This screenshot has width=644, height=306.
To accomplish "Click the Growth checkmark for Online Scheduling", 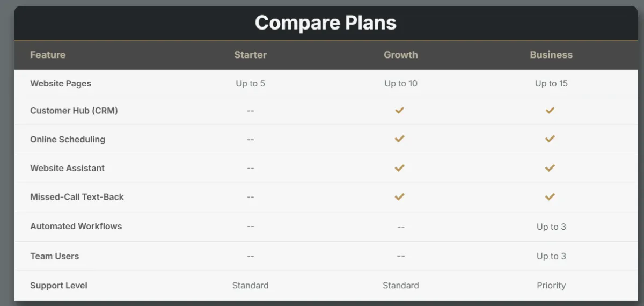I will [399, 139].
